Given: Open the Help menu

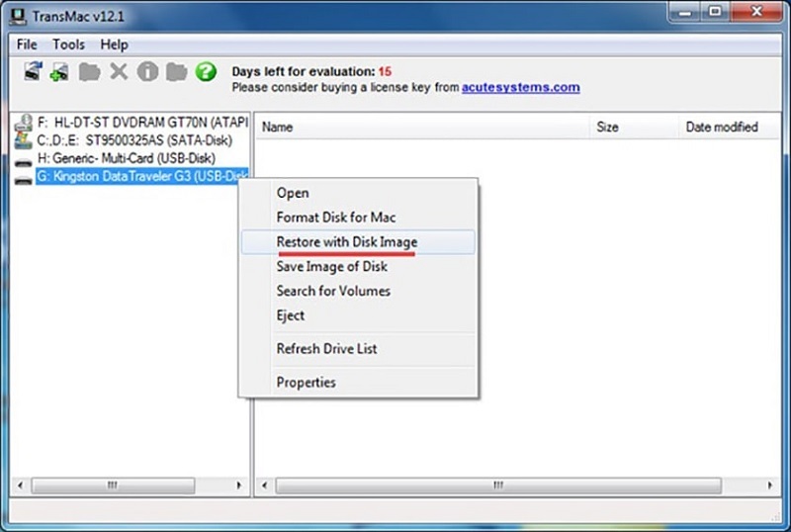Looking at the screenshot, I should tap(115, 44).
